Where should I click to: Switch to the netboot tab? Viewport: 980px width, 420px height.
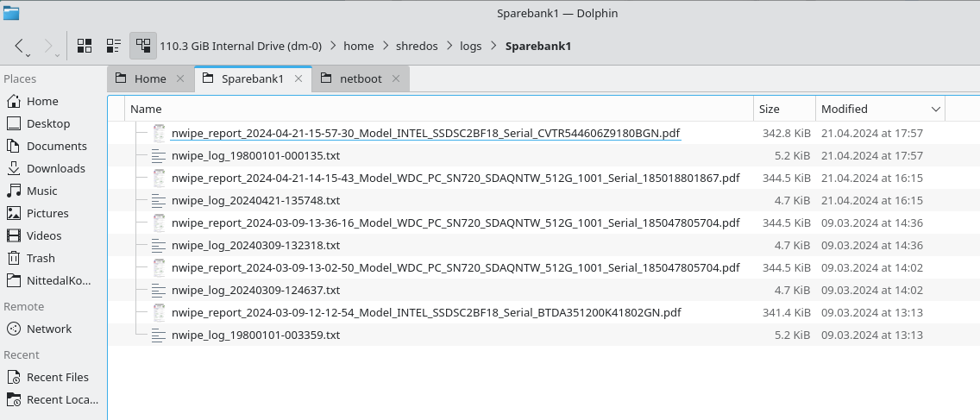tap(360, 78)
